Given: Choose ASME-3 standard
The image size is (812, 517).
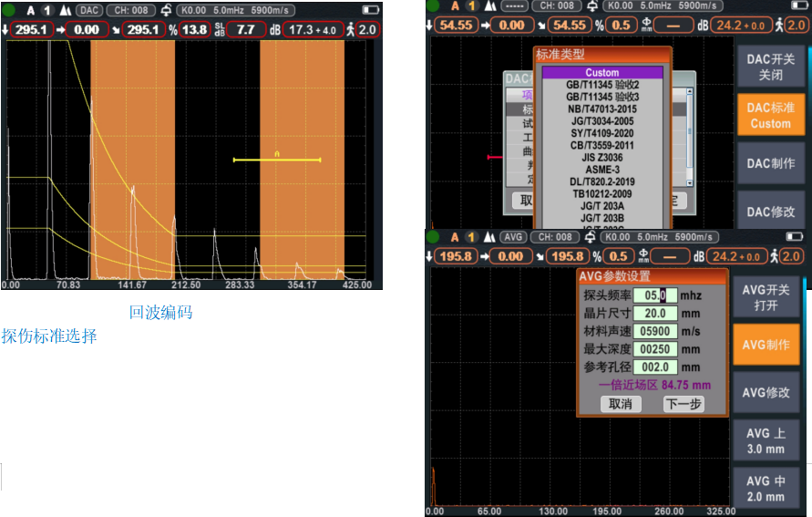Looking at the screenshot, I should 602,170.
